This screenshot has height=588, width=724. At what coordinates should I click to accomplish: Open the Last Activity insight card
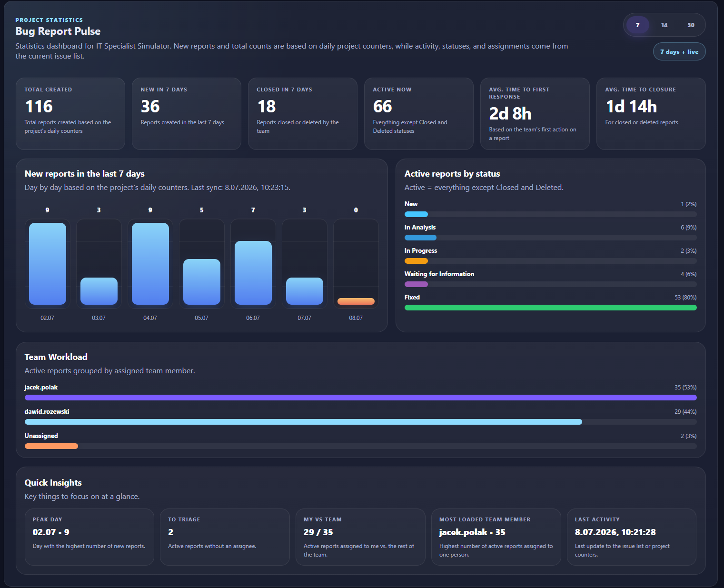coord(632,537)
